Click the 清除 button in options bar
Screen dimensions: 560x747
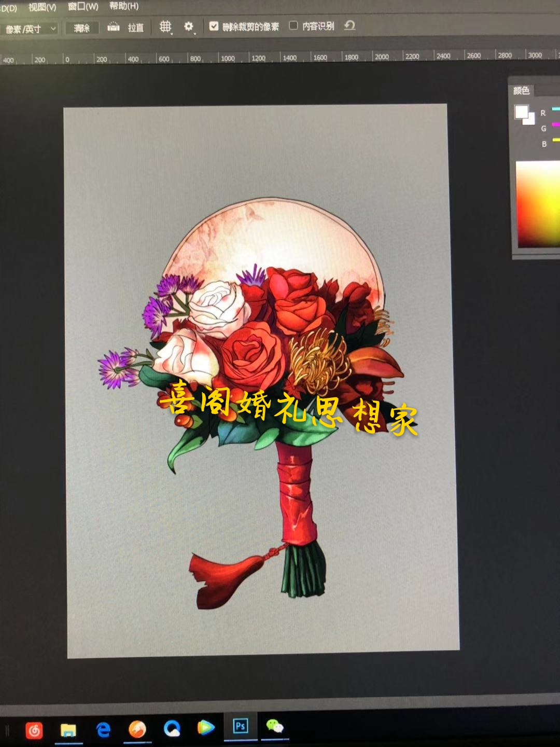tap(81, 28)
